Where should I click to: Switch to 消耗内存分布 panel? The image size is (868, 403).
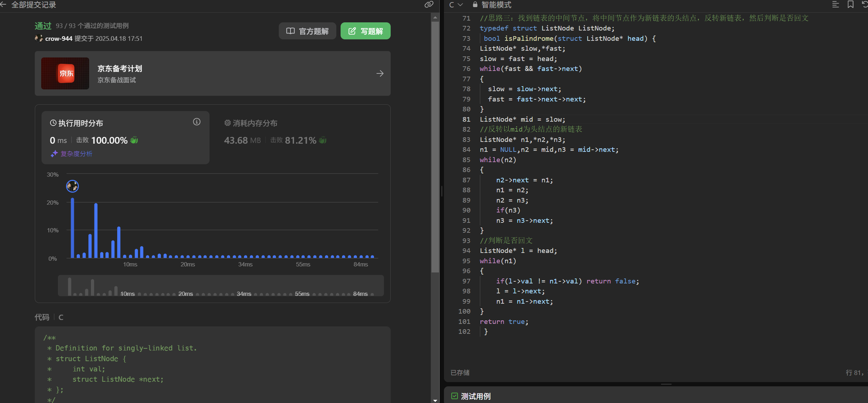pos(255,123)
